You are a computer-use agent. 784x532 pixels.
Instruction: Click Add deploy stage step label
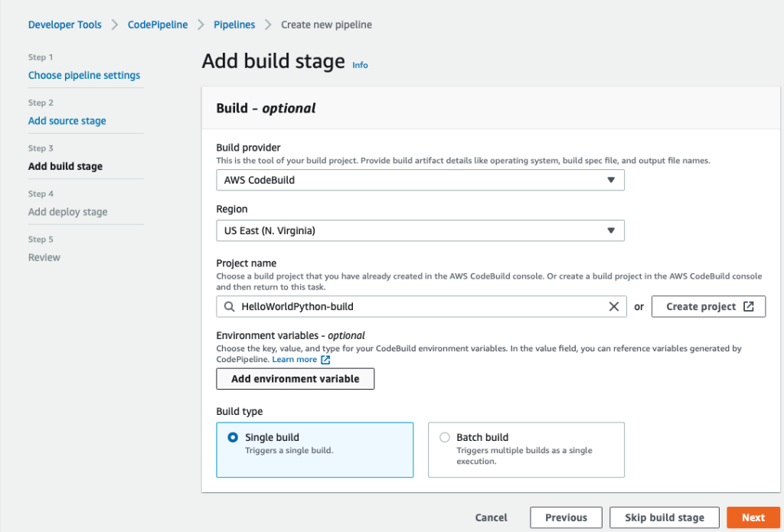point(68,212)
